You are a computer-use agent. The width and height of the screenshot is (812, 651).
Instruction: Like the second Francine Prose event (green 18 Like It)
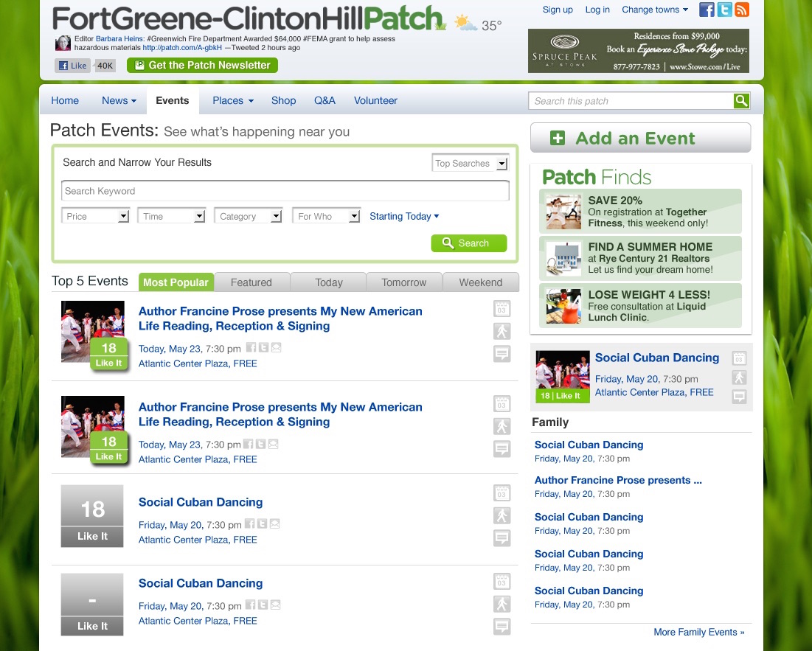(108, 448)
